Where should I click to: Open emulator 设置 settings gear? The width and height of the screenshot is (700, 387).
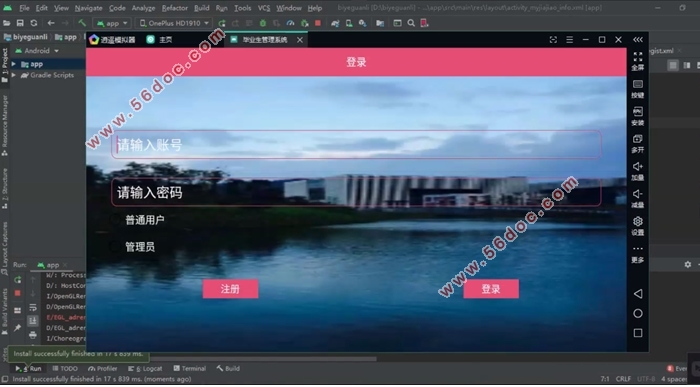pos(638,226)
